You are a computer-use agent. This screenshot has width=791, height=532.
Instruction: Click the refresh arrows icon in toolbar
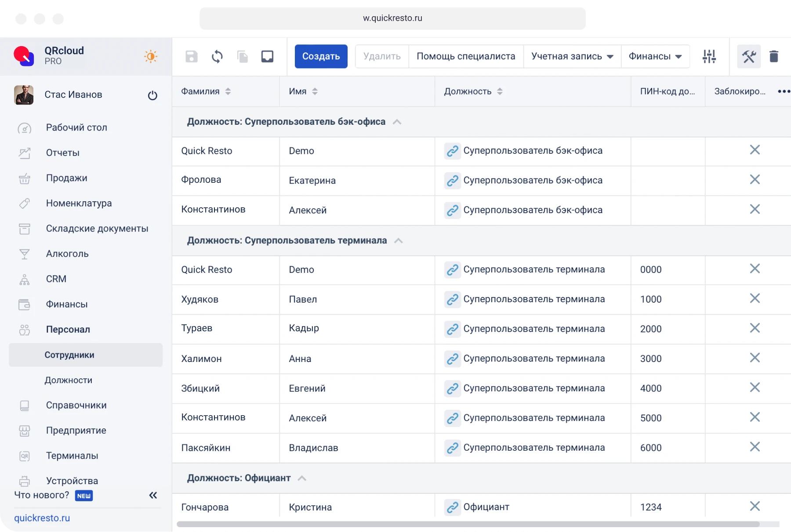217,56
